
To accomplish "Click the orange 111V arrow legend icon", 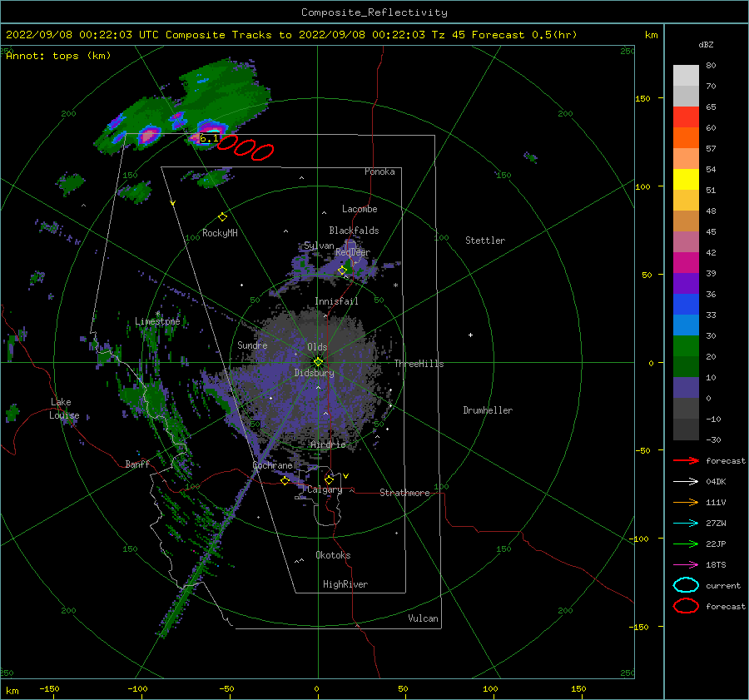I will click(686, 502).
